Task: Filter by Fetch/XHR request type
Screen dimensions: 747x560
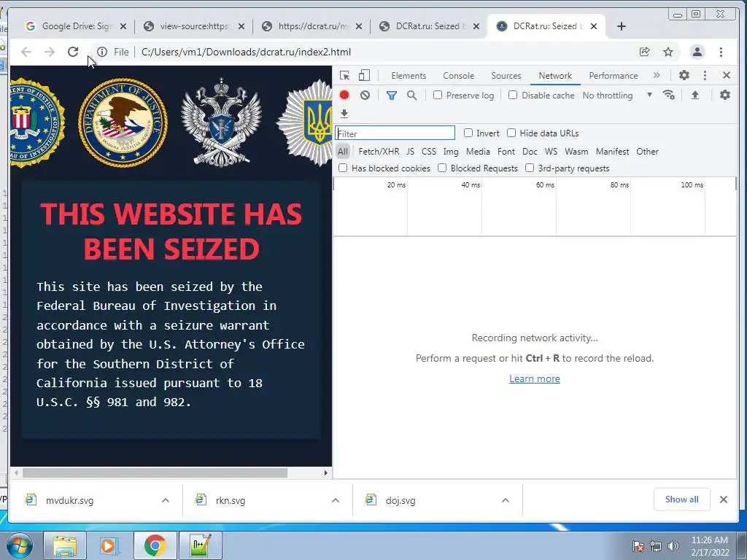Action: coord(379,152)
